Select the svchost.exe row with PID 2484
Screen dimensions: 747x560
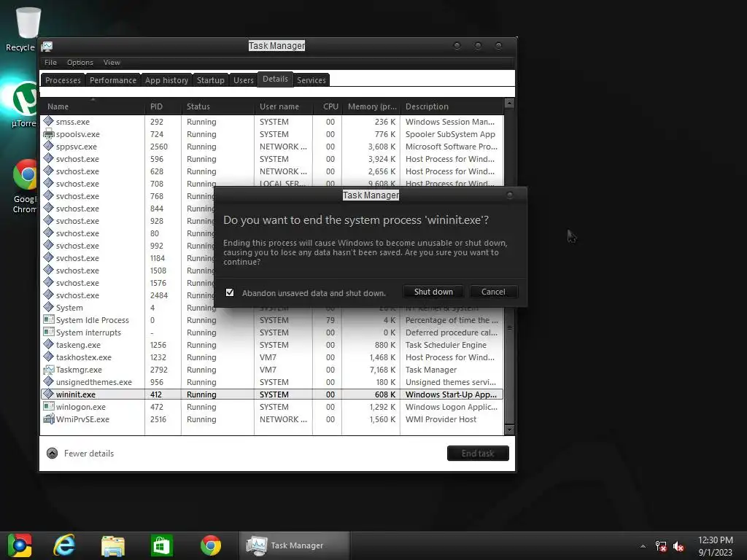[x=128, y=295]
